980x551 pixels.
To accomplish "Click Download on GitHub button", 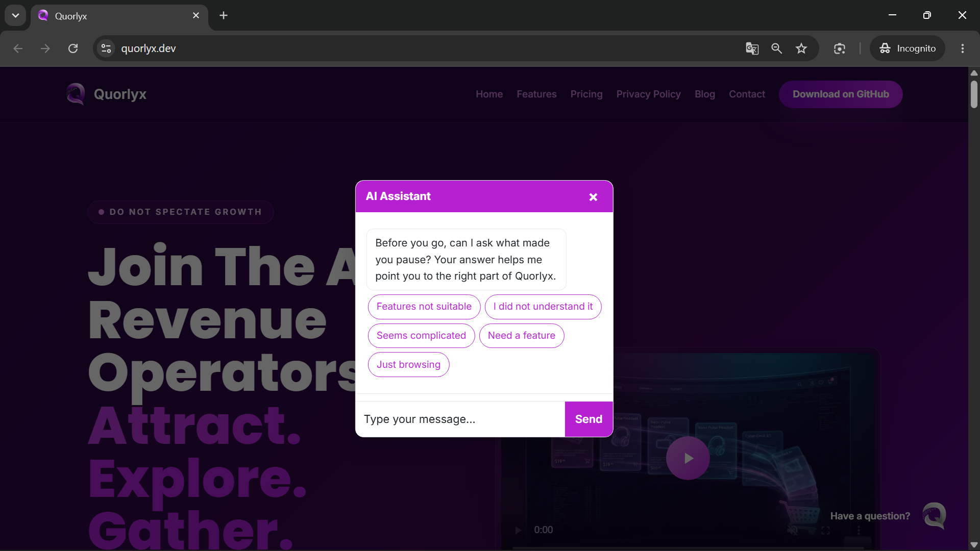I will 841,94.
